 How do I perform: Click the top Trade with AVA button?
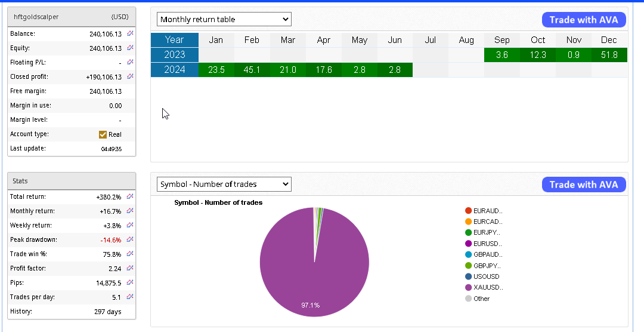pos(584,20)
